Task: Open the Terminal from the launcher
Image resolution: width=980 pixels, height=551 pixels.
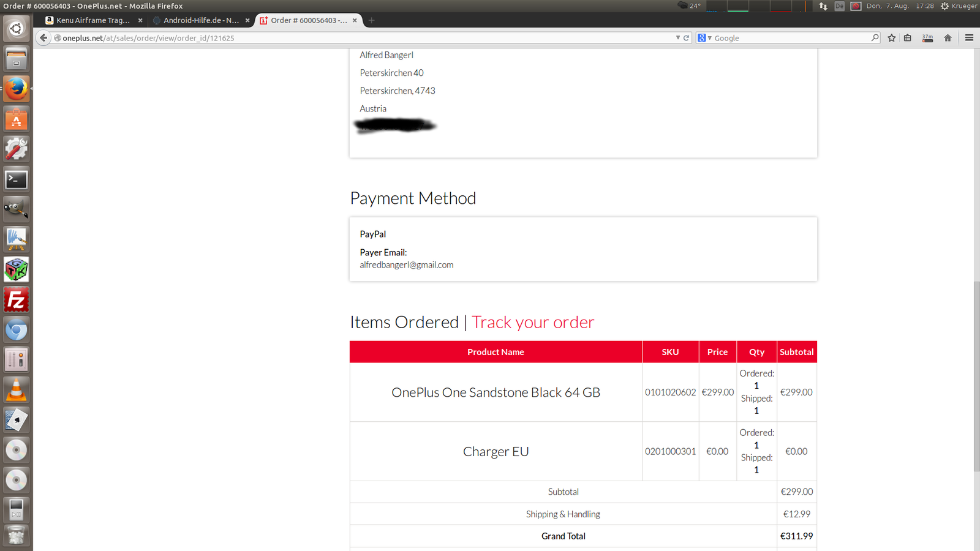Action: tap(17, 180)
